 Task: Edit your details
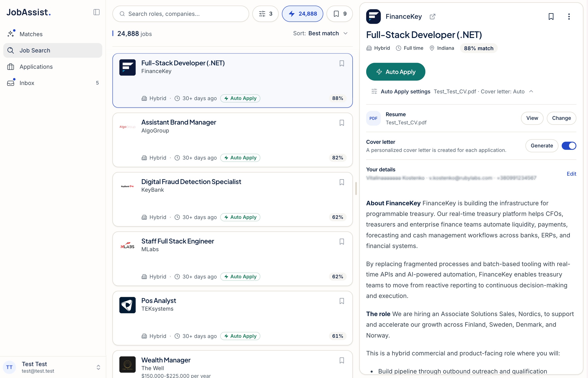[x=571, y=174]
